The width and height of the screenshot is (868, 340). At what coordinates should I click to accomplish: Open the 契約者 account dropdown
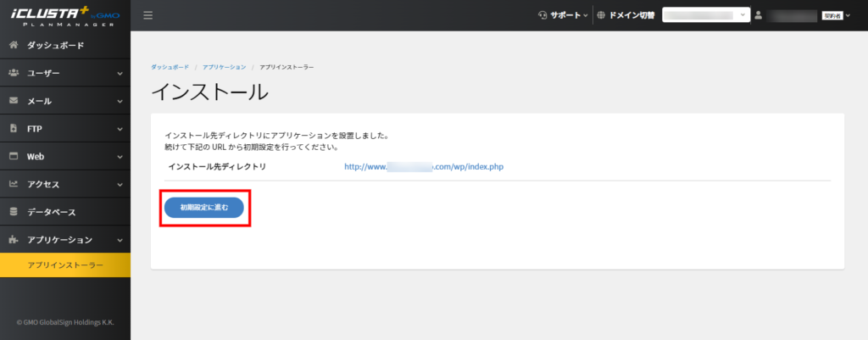coord(835,16)
